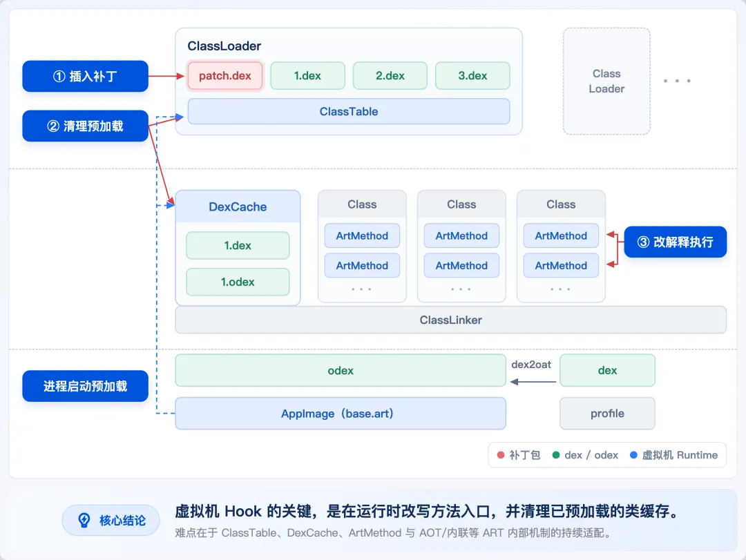Select the 1.odex box inside DexCache
Viewport: 746px width, 560px height.
coord(238,282)
